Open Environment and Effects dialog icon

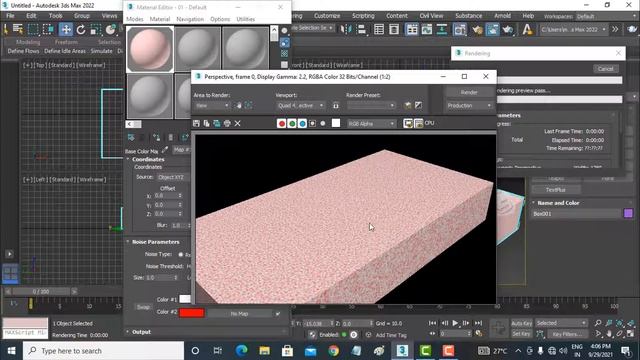click(x=418, y=106)
